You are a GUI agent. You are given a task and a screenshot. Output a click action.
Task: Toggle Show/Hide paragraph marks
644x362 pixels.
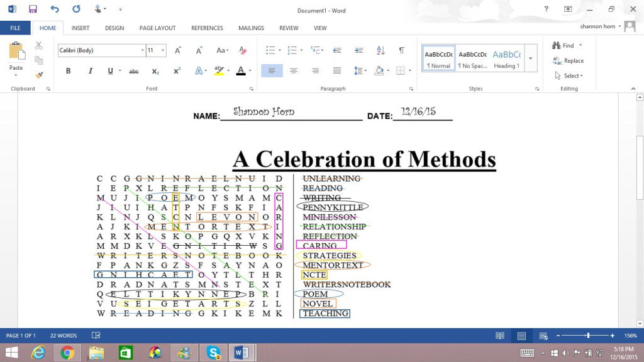401,50
